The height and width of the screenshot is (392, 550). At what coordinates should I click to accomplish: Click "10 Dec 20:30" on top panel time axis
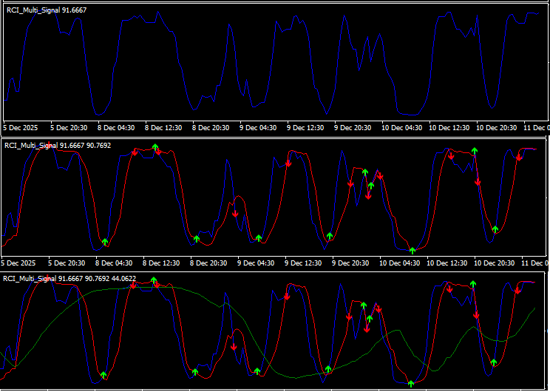(496, 127)
